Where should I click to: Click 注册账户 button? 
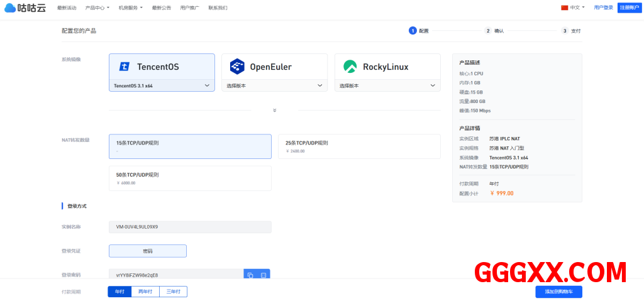pos(629,8)
